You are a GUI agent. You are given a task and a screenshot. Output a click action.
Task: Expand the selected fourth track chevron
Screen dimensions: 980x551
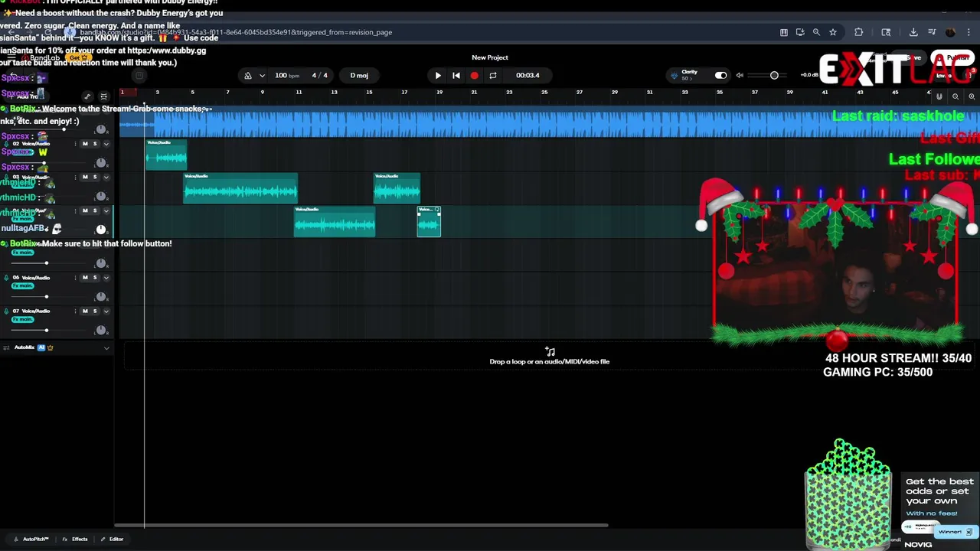tap(106, 210)
